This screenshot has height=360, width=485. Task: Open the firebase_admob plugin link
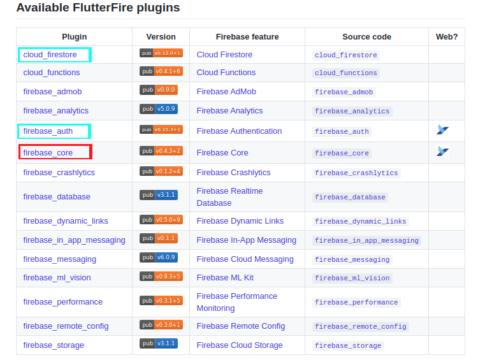coord(53,91)
